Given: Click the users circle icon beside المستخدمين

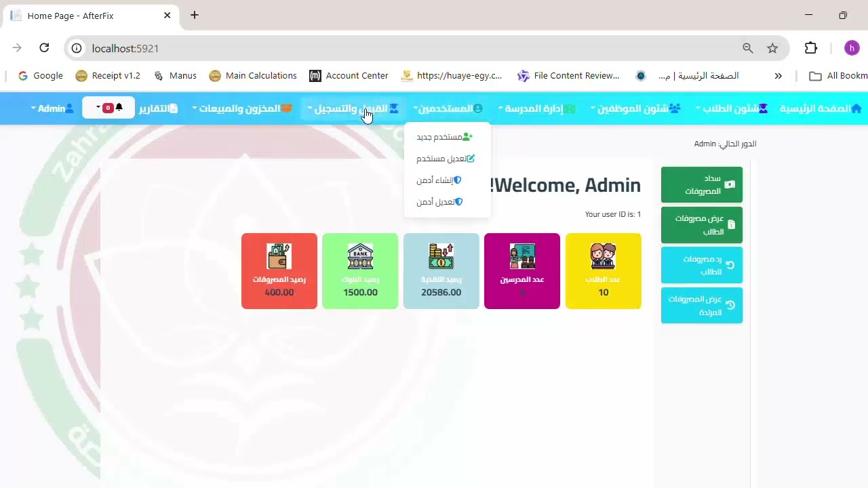Looking at the screenshot, I should 478,108.
